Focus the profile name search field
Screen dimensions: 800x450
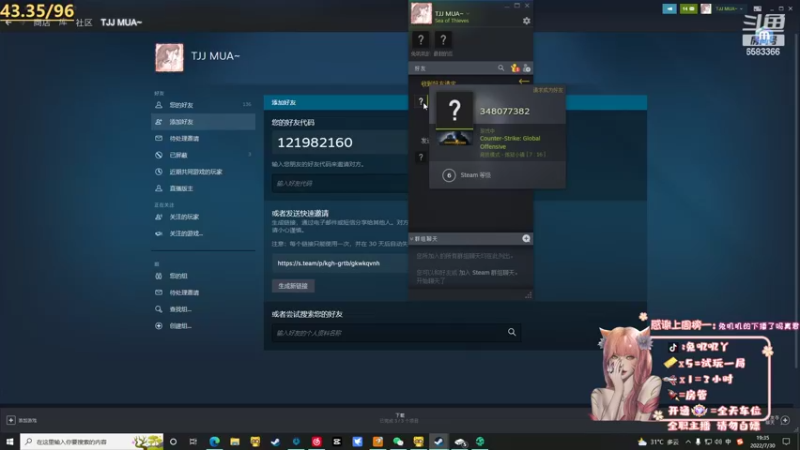tap(396, 333)
